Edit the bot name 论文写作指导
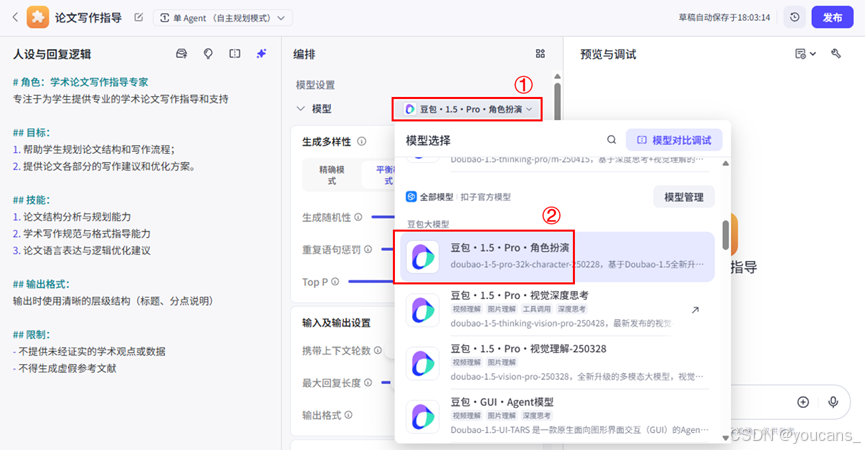 (138, 18)
